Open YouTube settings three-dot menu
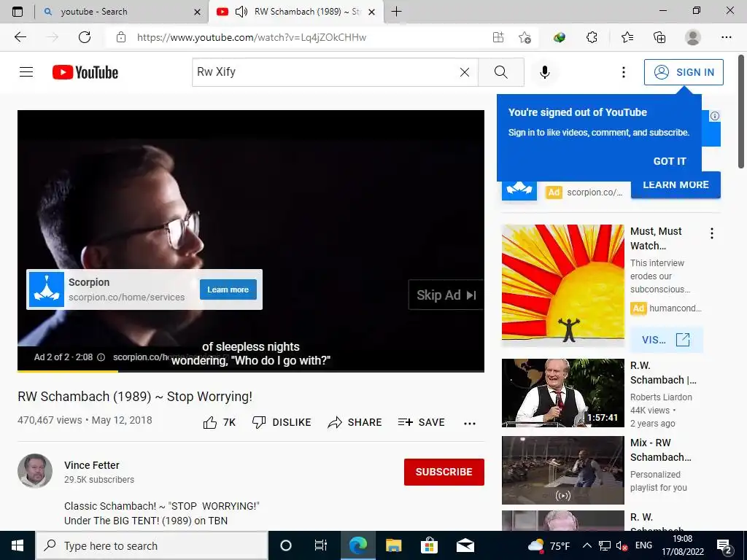The height and width of the screenshot is (560, 747). tap(623, 72)
